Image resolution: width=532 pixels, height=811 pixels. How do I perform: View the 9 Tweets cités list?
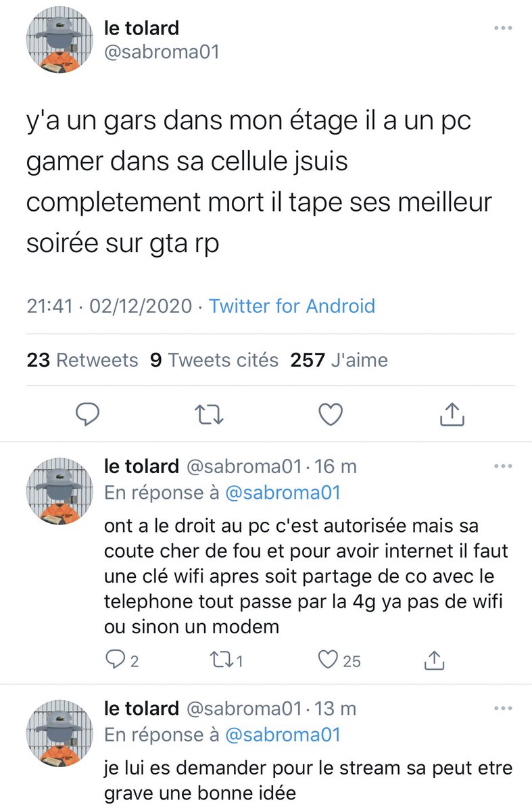click(214, 360)
